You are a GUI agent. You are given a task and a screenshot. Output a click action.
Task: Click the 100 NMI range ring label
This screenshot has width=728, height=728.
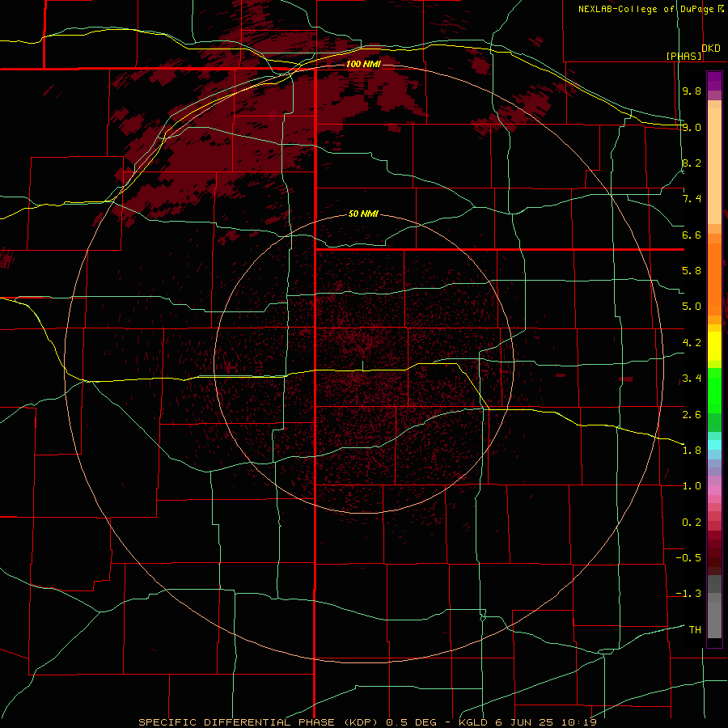point(363,64)
